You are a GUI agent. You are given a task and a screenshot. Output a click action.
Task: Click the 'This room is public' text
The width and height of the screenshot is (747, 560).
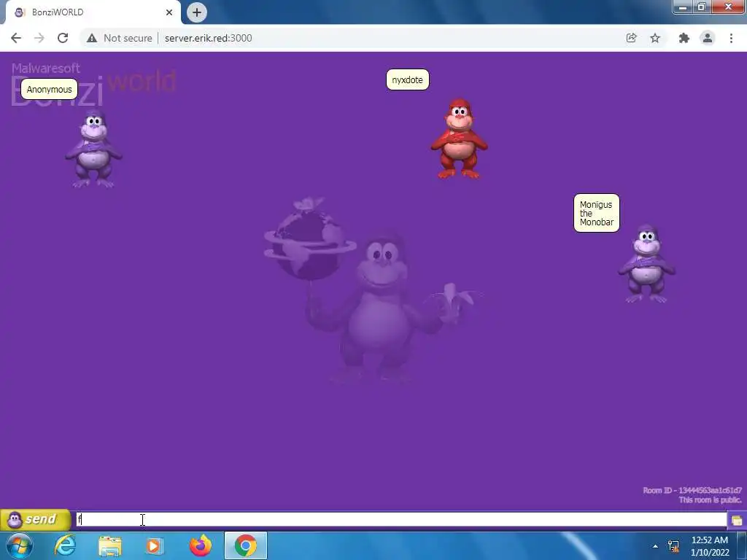(x=710, y=499)
